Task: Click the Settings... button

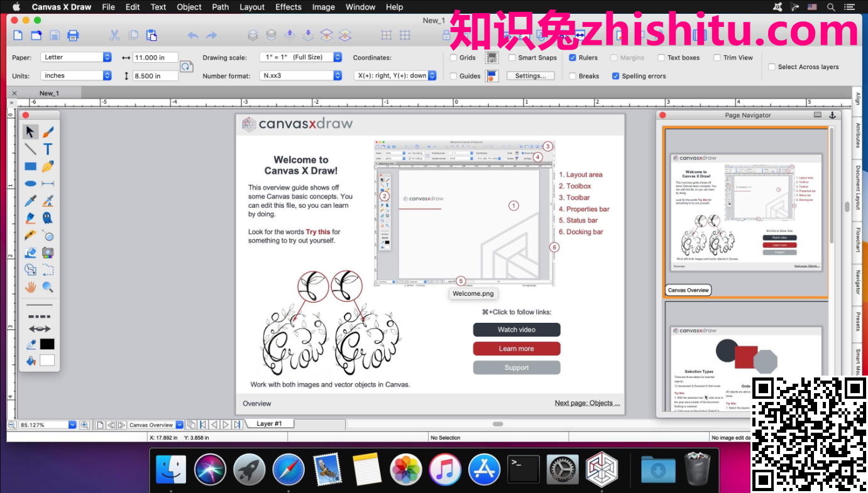Action: pos(530,76)
